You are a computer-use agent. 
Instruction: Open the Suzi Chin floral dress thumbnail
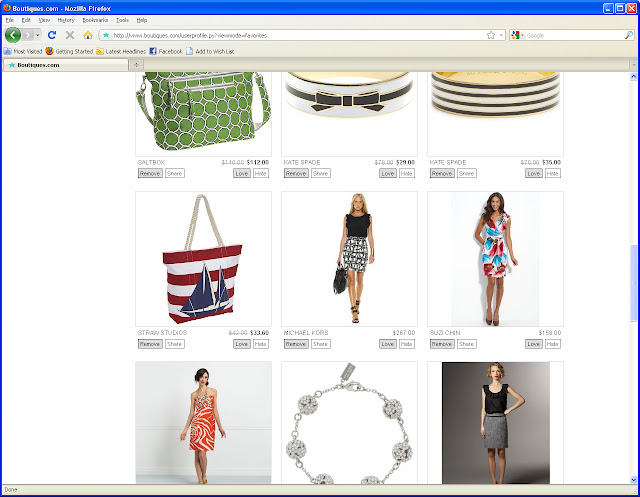point(495,259)
